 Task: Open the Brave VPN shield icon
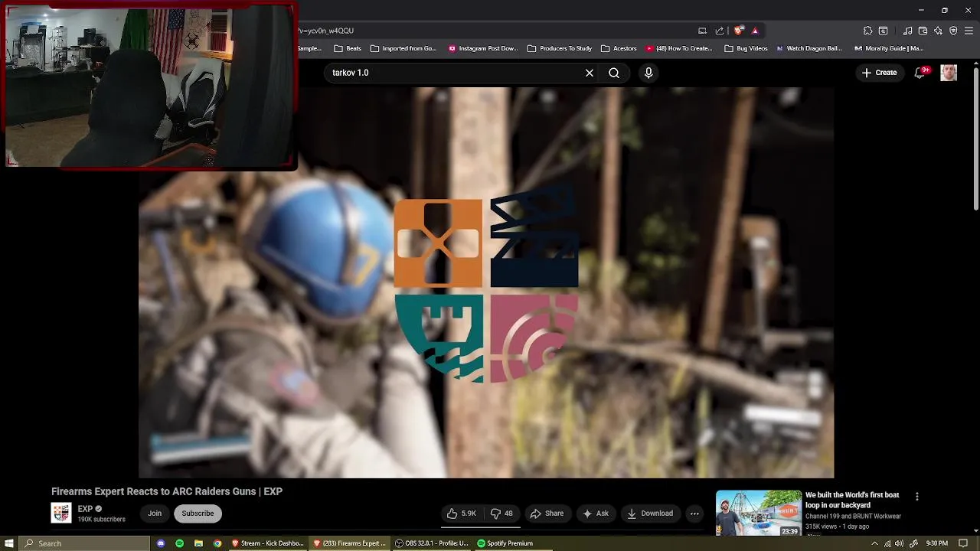coord(953,31)
